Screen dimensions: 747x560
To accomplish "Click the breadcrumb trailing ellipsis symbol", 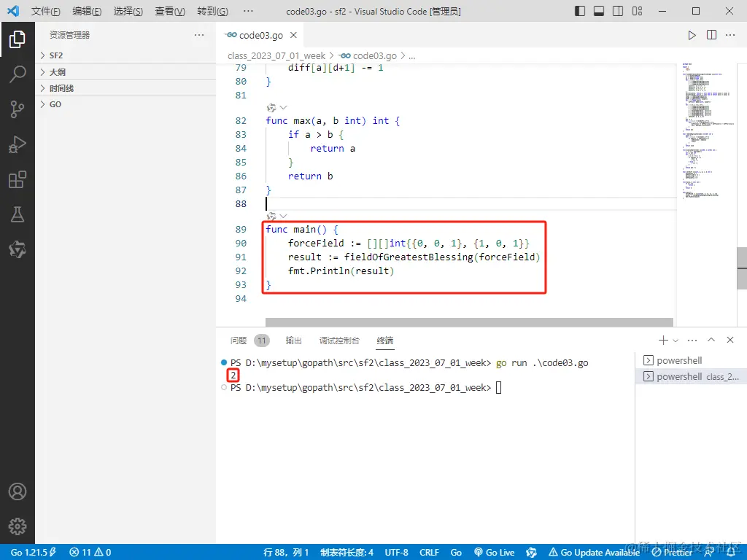I will (x=412, y=56).
